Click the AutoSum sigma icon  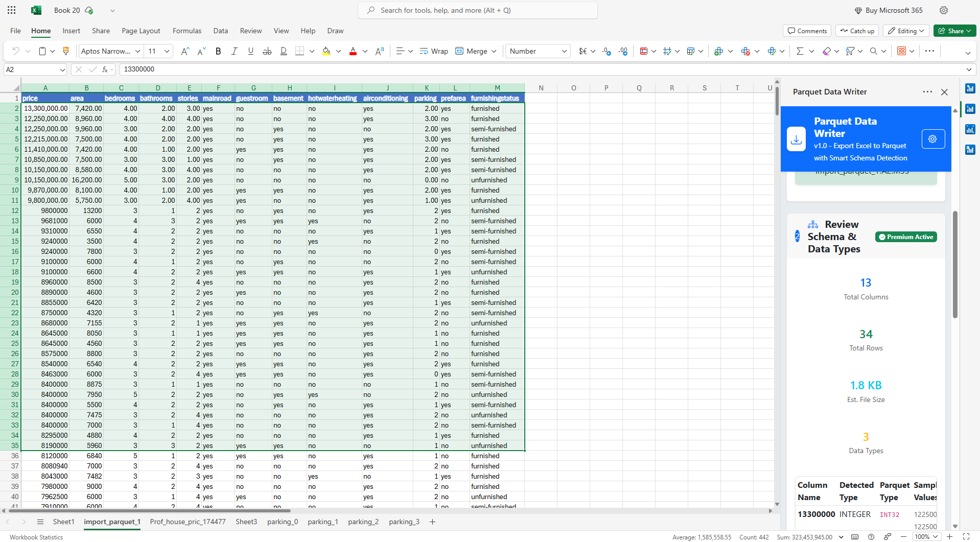pyautogui.click(x=800, y=51)
